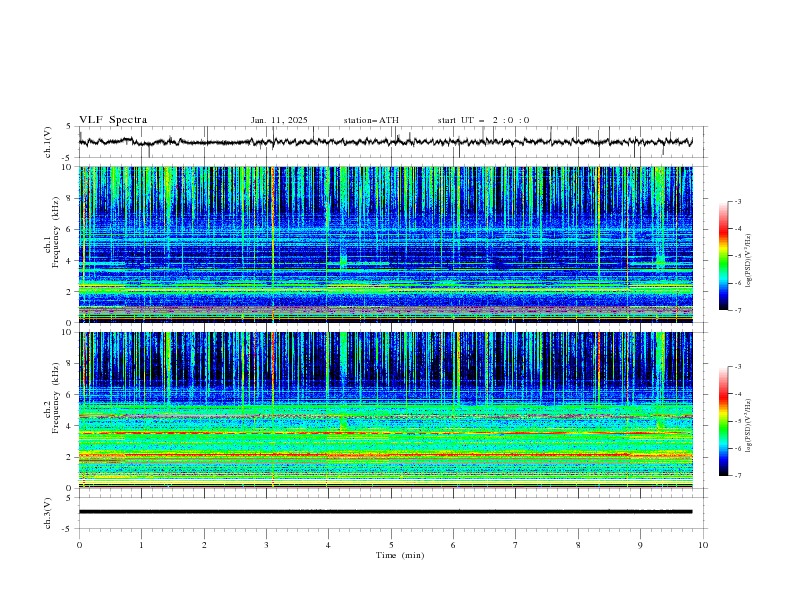The image size is (792, 612).
Task: Click time axis tick label "1"
Action: pyautogui.click(x=141, y=545)
